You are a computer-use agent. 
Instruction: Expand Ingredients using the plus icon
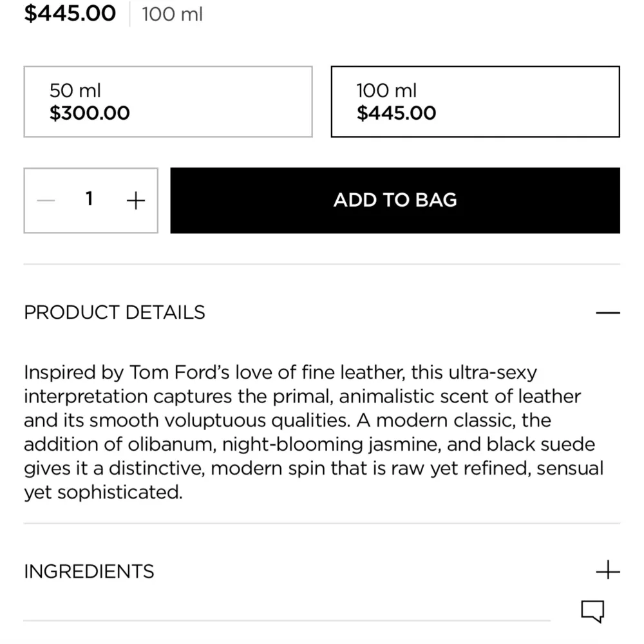tap(608, 571)
